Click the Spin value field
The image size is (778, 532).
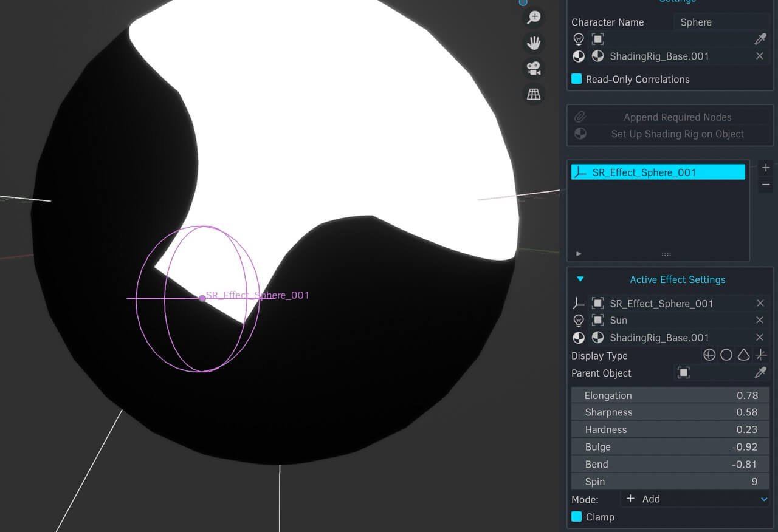tap(670, 482)
